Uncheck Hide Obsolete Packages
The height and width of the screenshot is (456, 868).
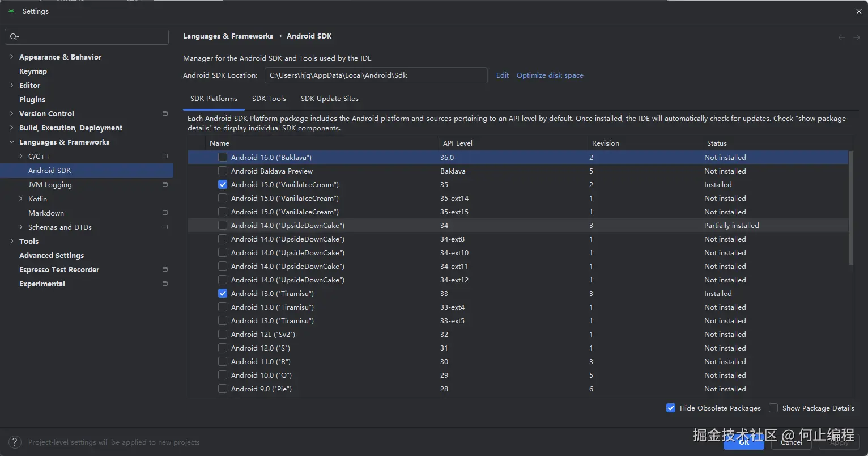pos(671,408)
